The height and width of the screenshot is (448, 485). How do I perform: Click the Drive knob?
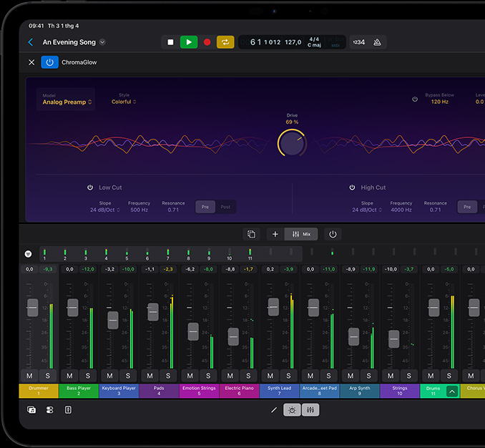[x=291, y=142]
